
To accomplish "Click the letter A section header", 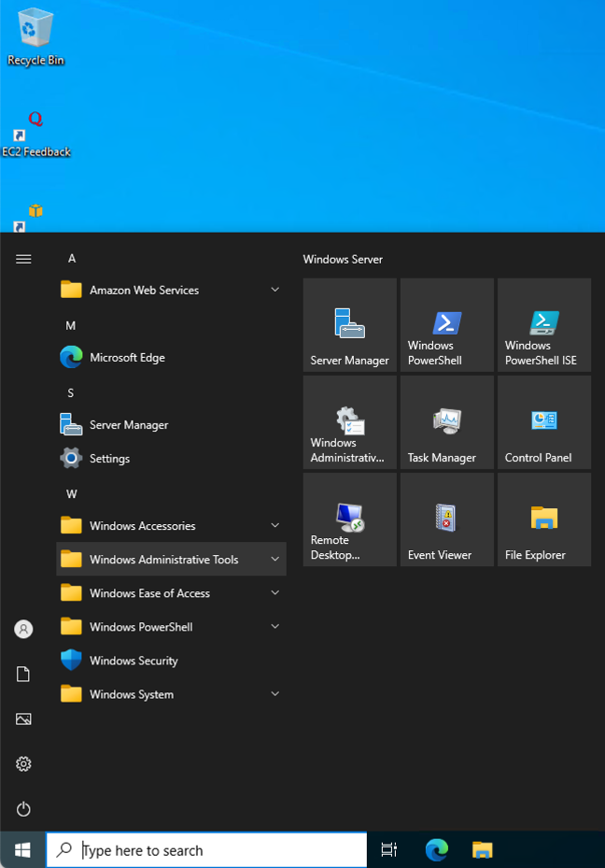I will point(72,259).
